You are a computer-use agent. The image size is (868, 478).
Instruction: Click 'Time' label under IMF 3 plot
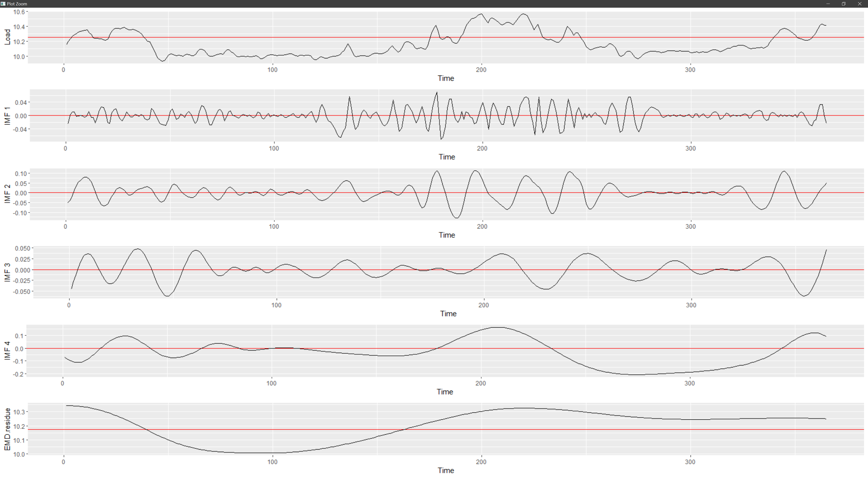coord(448,313)
